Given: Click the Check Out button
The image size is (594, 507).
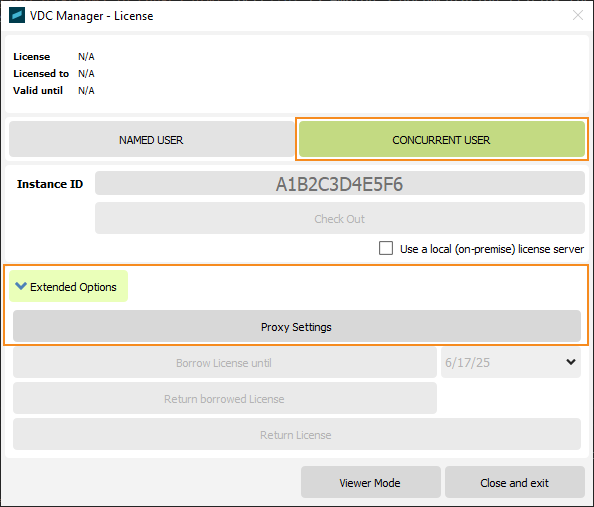Looking at the screenshot, I should [339, 219].
